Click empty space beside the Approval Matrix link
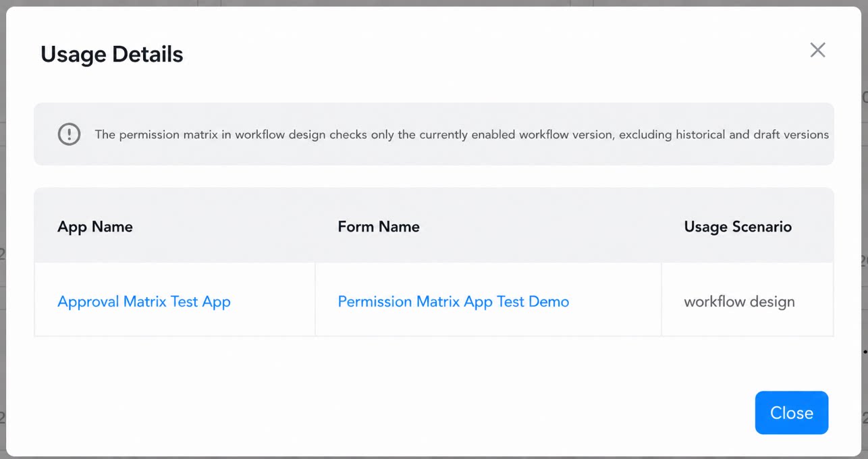This screenshot has width=868, height=459. point(273,302)
